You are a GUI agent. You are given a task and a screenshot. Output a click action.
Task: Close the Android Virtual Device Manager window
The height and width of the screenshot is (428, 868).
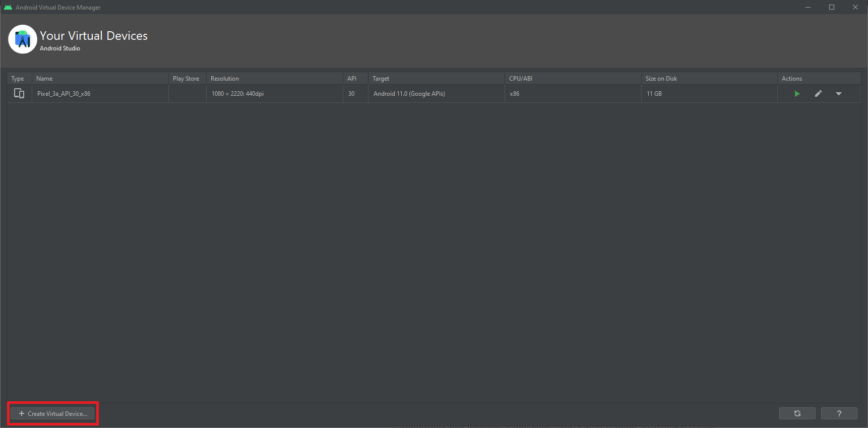pos(855,7)
